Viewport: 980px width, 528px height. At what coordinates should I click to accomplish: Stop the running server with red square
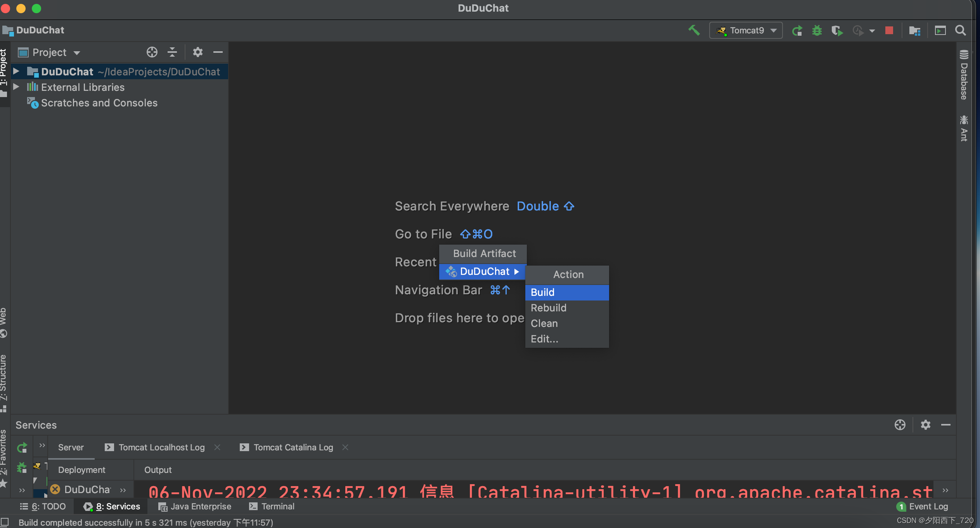pyautogui.click(x=889, y=30)
